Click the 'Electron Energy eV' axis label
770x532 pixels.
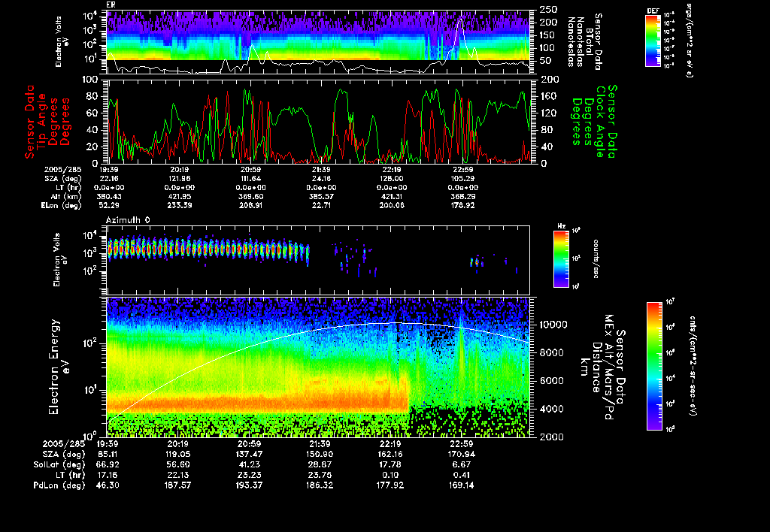[59, 367]
